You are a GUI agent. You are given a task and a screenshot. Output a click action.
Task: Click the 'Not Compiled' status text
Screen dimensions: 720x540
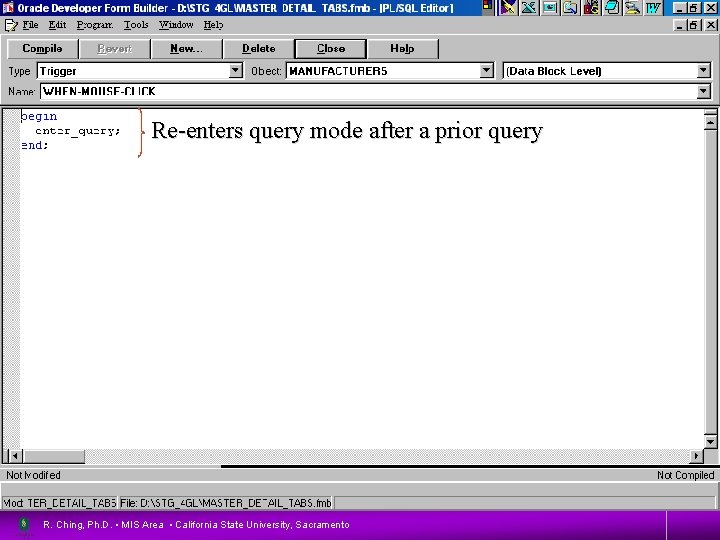click(x=686, y=475)
